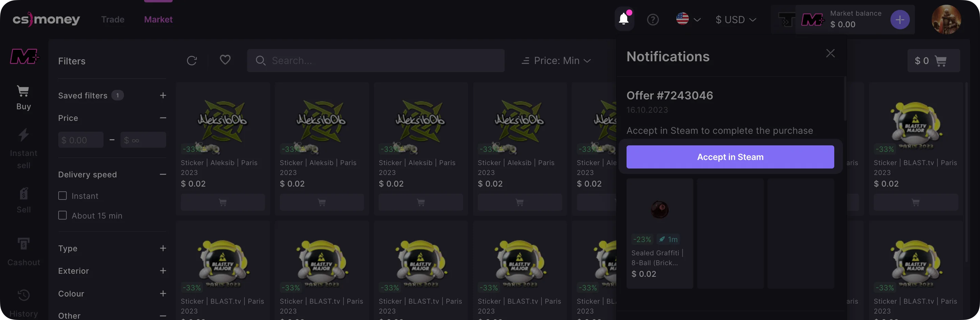Expand the Type filter section
Screen dimensions: 980x320
point(163,248)
